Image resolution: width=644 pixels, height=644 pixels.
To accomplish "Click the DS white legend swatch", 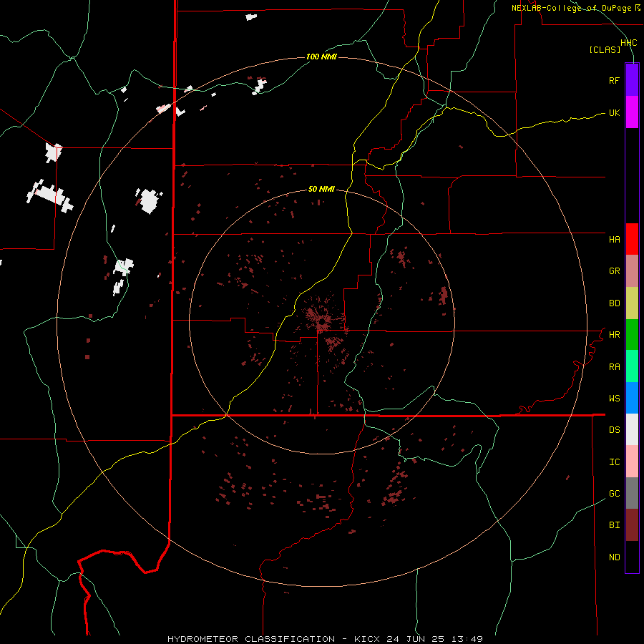I will pos(632,429).
